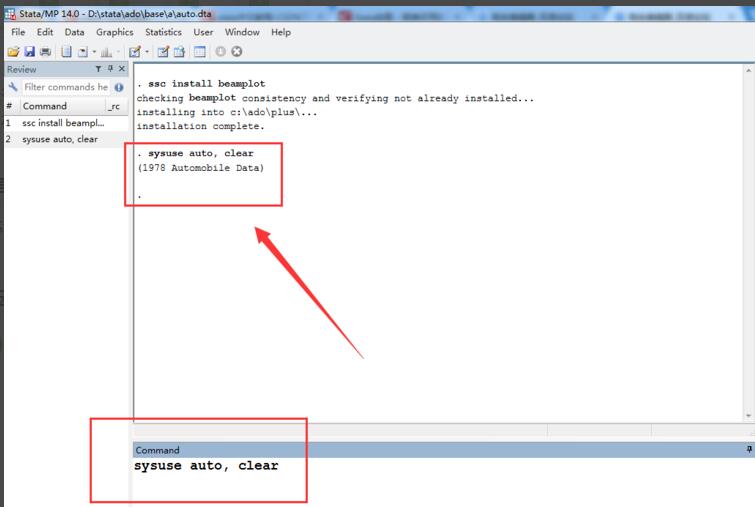Open the Edit menu
The height and width of the screenshot is (507, 755).
(45, 32)
